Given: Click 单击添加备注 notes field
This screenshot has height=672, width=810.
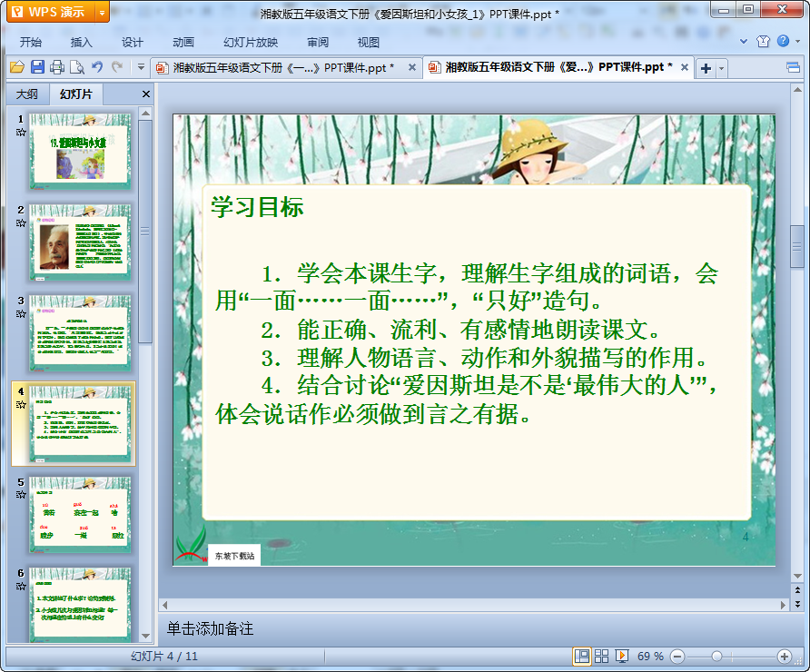Looking at the screenshot, I should coord(211,628).
